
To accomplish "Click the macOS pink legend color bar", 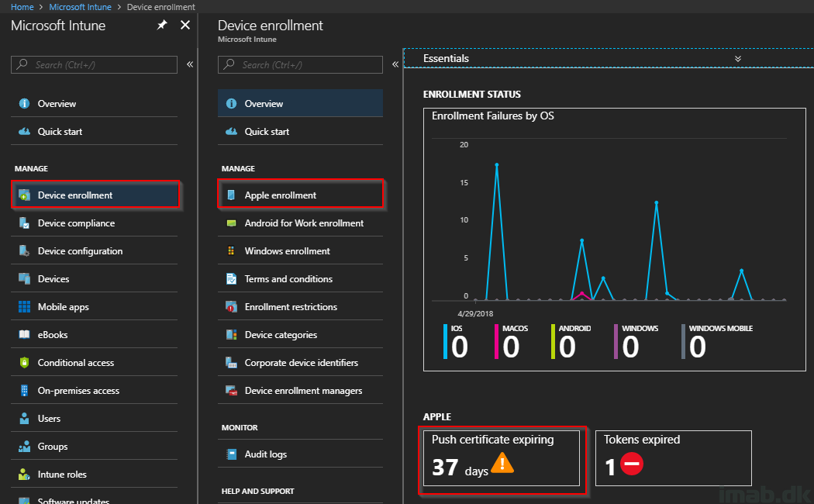I will [x=496, y=341].
